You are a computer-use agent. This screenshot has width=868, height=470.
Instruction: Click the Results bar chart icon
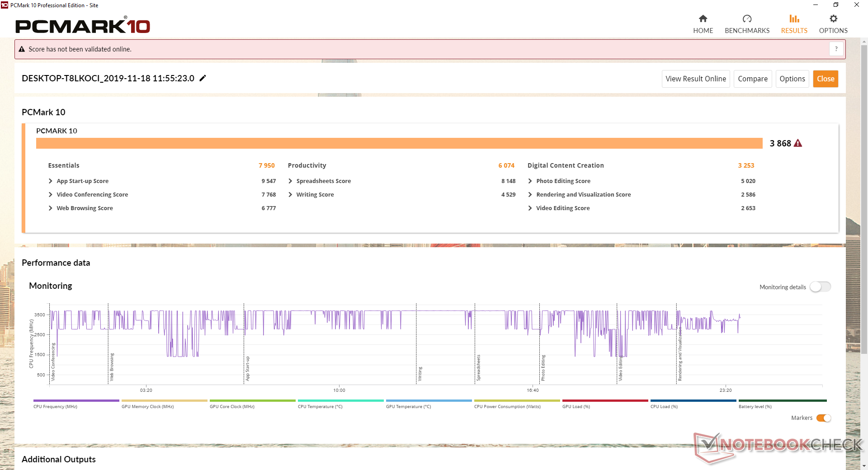[794, 19]
